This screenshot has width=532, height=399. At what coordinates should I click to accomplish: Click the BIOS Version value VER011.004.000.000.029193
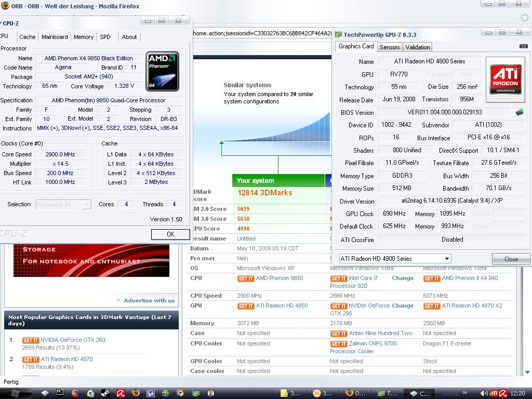445,112
